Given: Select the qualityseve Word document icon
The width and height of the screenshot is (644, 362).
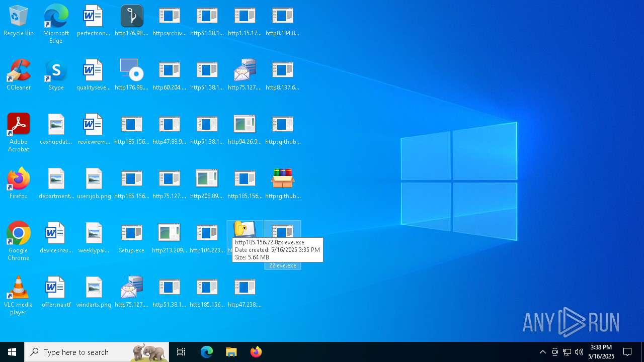Looking at the screenshot, I should tap(94, 75).
